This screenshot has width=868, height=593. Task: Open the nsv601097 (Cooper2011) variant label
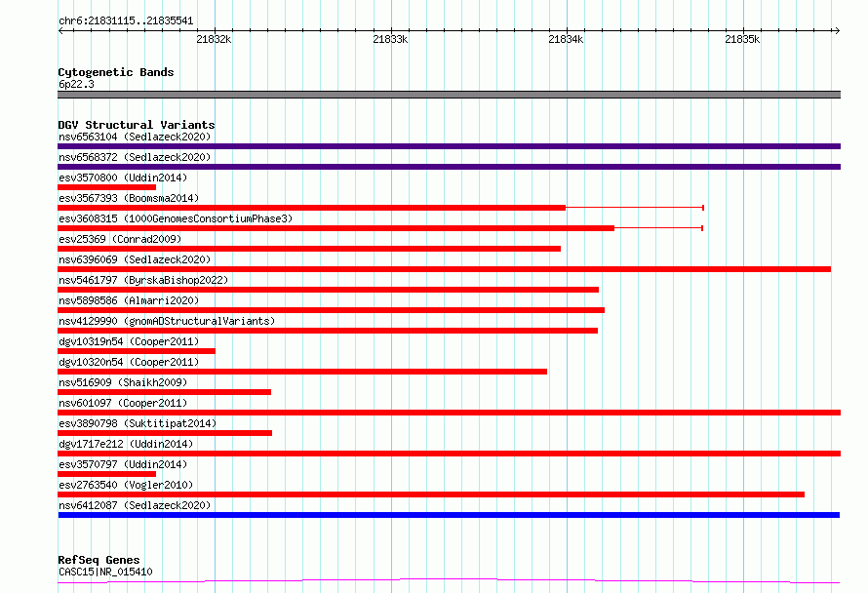[123, 403]
